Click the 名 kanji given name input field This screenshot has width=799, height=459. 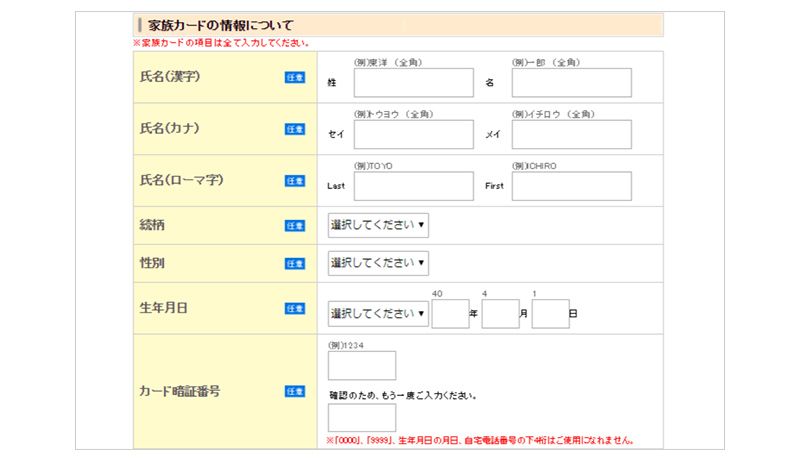(571, 83)
